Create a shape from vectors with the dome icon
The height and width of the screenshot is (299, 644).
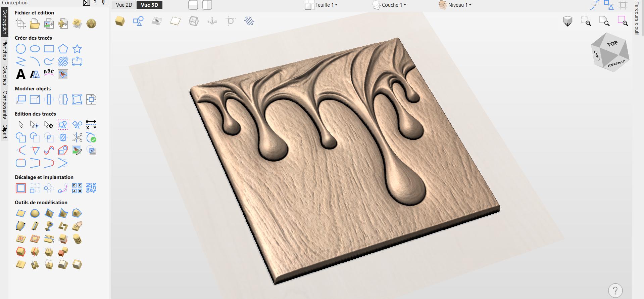(35, 213)
